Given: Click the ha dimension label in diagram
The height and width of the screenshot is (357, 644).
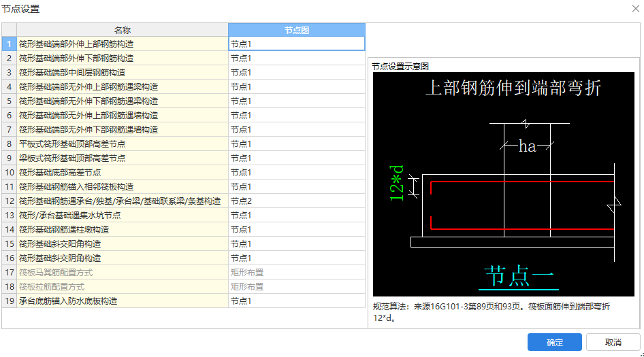Looking at the screenshot, I should coord(528,146).
